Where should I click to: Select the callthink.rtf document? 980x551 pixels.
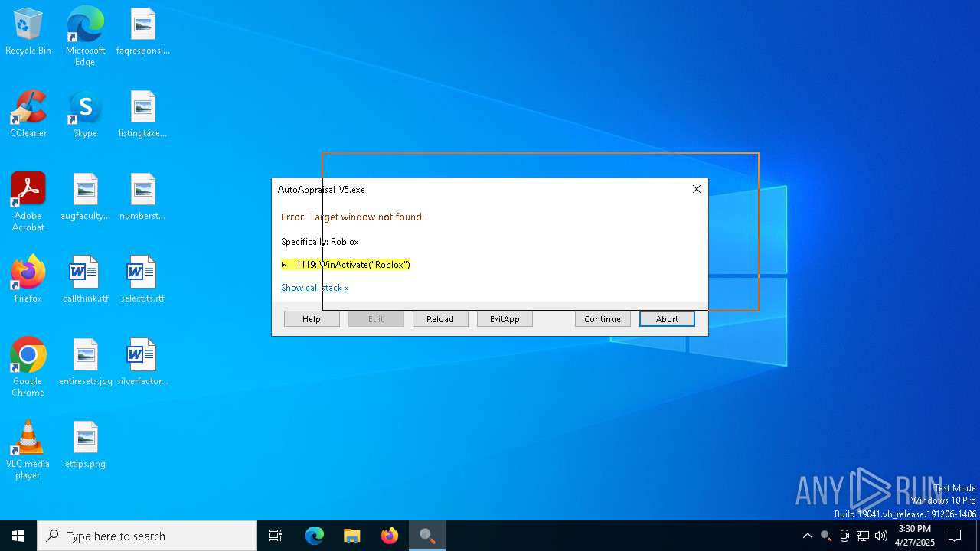(85, 280)
